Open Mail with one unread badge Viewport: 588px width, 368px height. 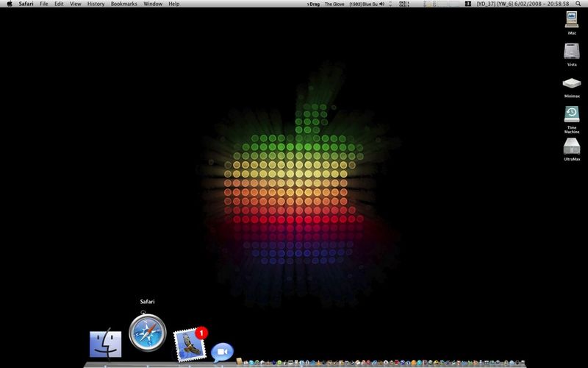pyautogui.click(x=190, y=344)
